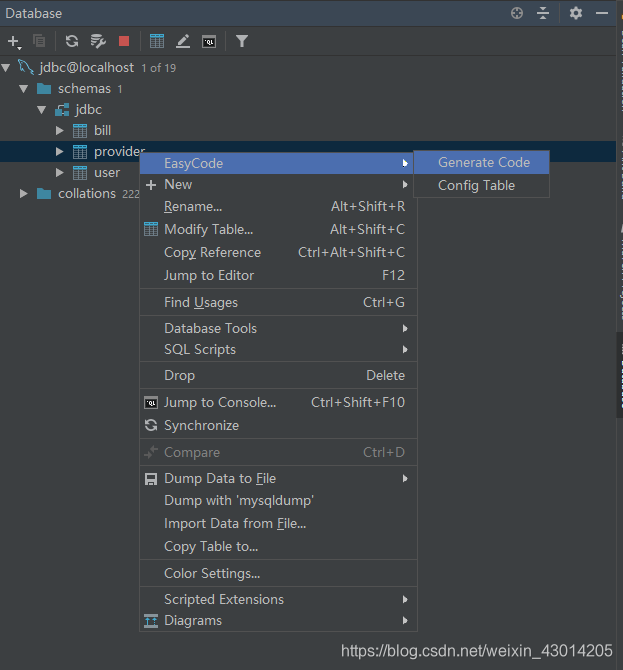Open the Database panel gear settings
This screenshot has width=623, height=670.
576,13
